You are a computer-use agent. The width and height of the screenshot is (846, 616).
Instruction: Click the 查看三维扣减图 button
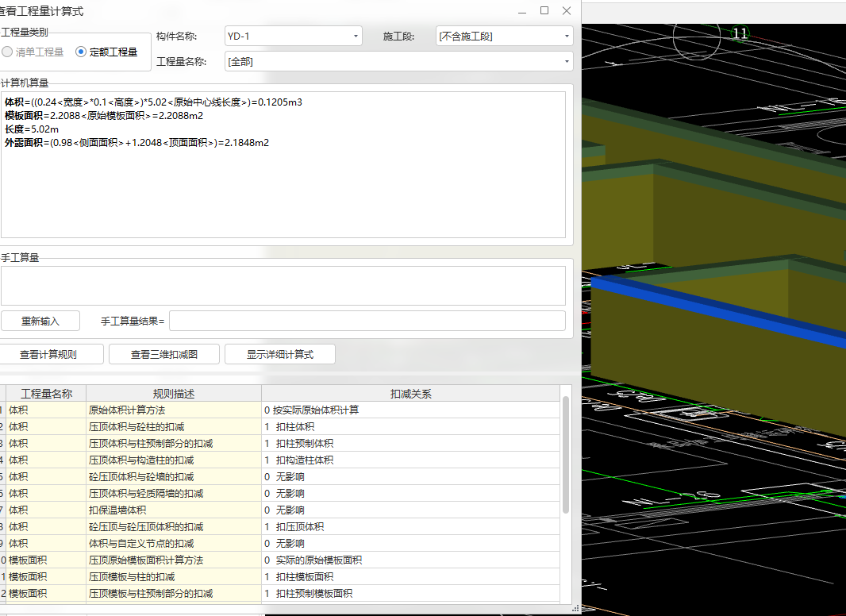tap(164, 354)
